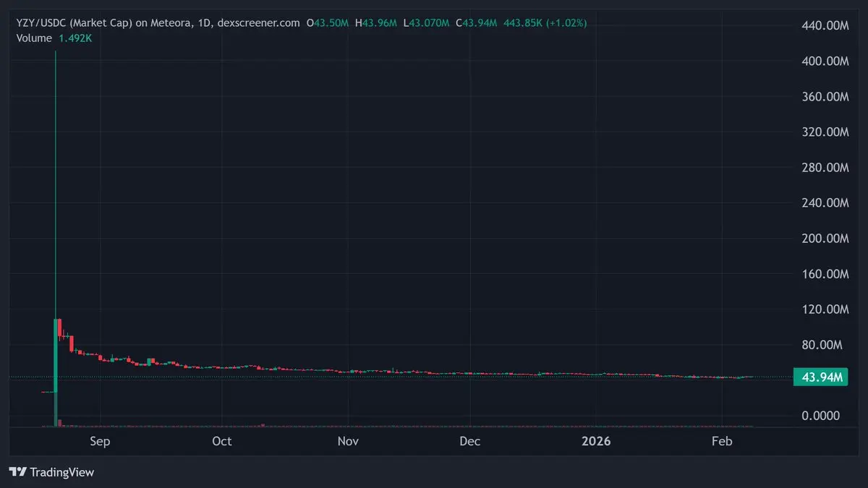Click the change value 443.85K (+1.02%)

(x=545, y=23)
